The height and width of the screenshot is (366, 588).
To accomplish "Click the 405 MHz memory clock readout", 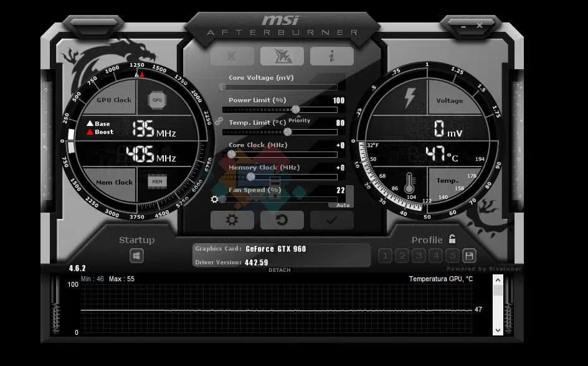I will 151,154.
